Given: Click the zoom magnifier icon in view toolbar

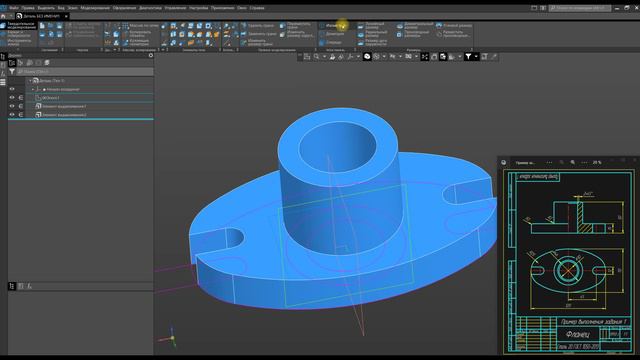Looking at the screenshot, I should pos(316,57).
